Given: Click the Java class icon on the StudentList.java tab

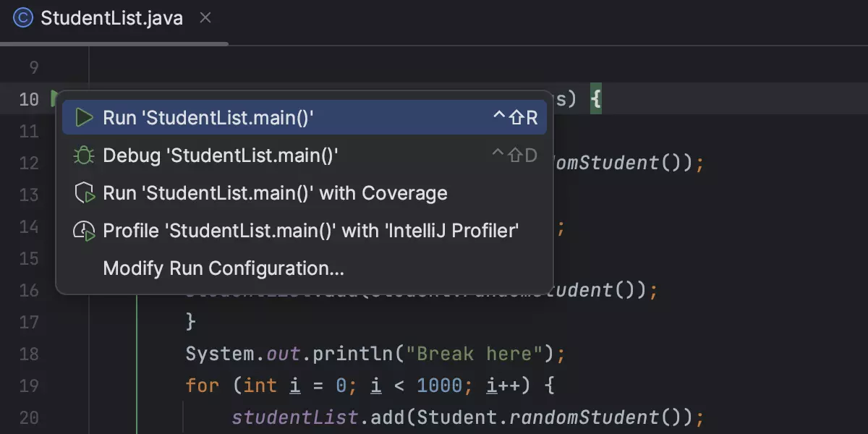Looking at the screenshot, I should pos(23,18).
